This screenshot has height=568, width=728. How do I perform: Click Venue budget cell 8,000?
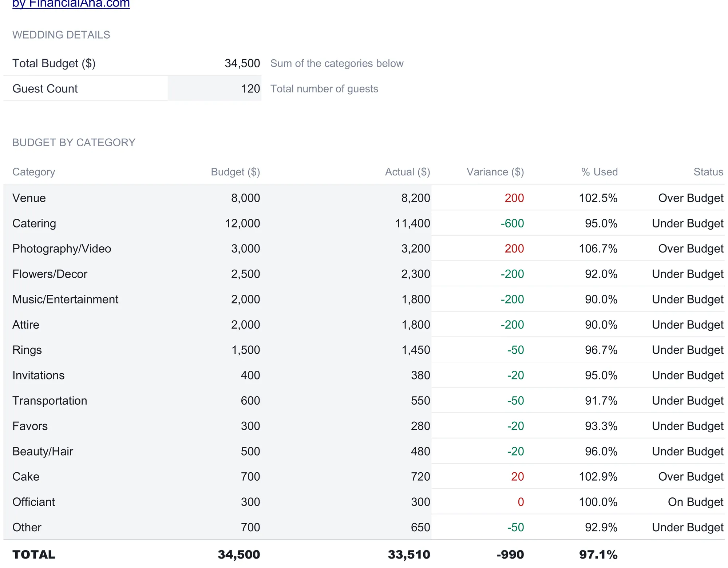click(x=245, y=198)
